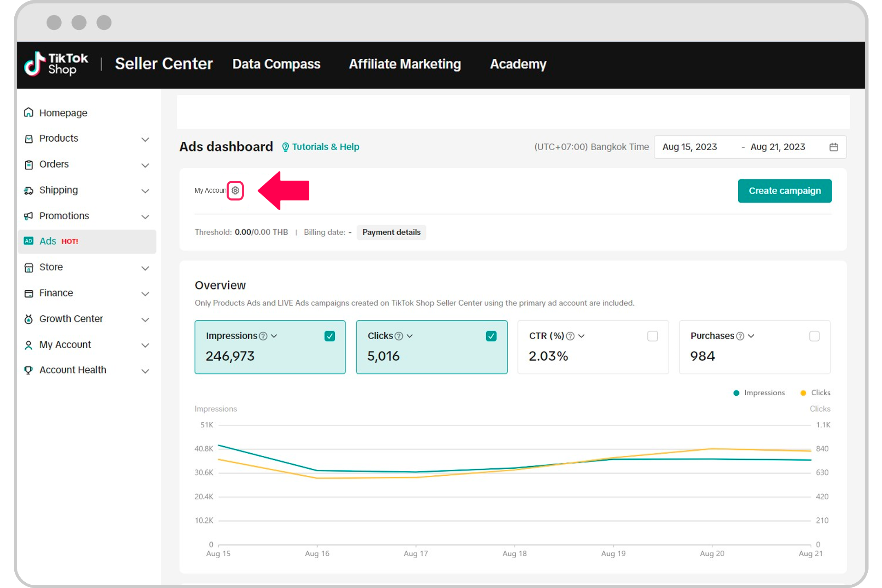882x588 pixels.
Task: Click the Aug 15, 2023 start date
Action: [690, 147]
